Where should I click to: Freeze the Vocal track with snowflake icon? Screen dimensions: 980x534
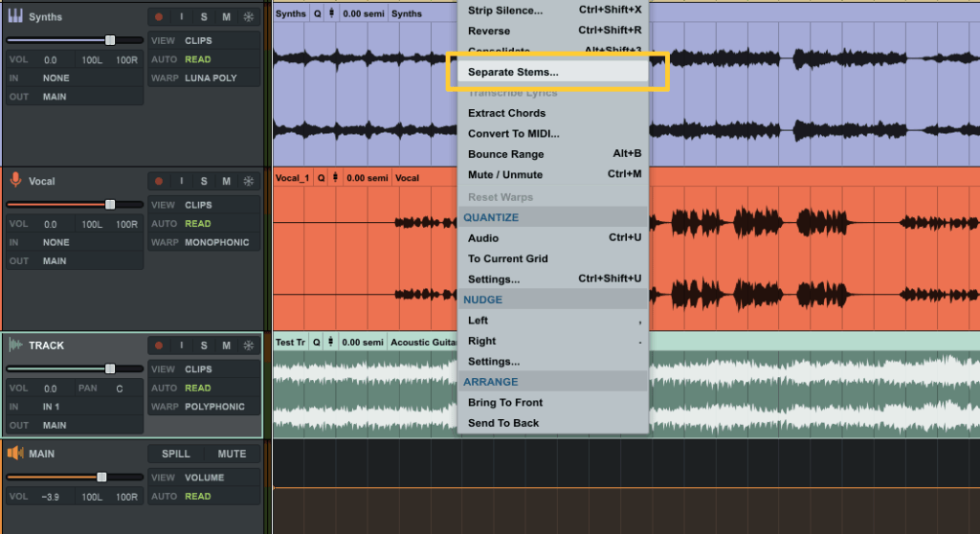[248, 181]
